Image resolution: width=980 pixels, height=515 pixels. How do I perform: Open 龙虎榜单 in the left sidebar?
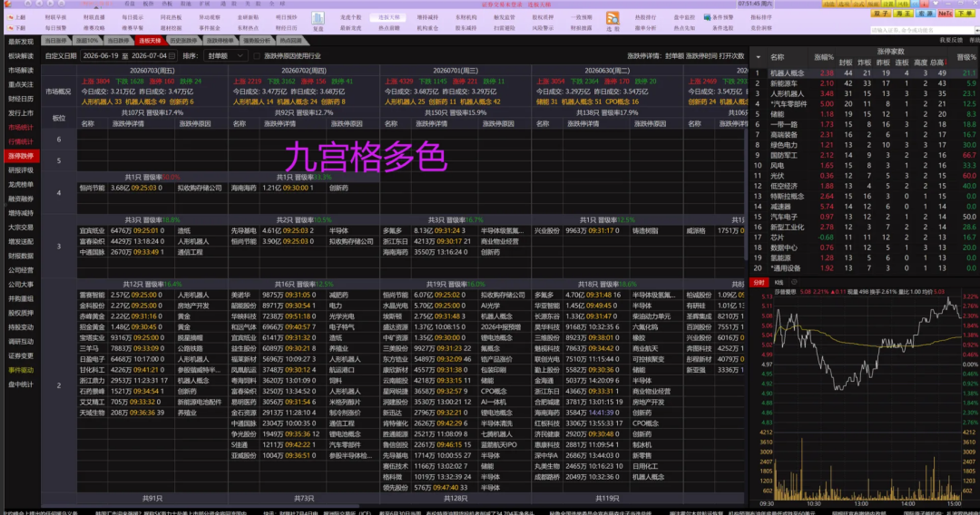[x=21, y=185]
